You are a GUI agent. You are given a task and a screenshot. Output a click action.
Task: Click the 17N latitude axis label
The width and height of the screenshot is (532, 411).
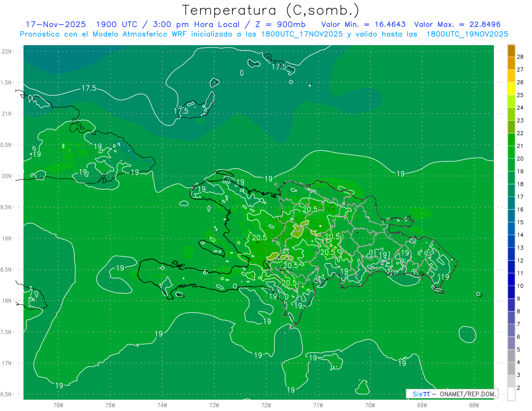(x=8, y=363)
